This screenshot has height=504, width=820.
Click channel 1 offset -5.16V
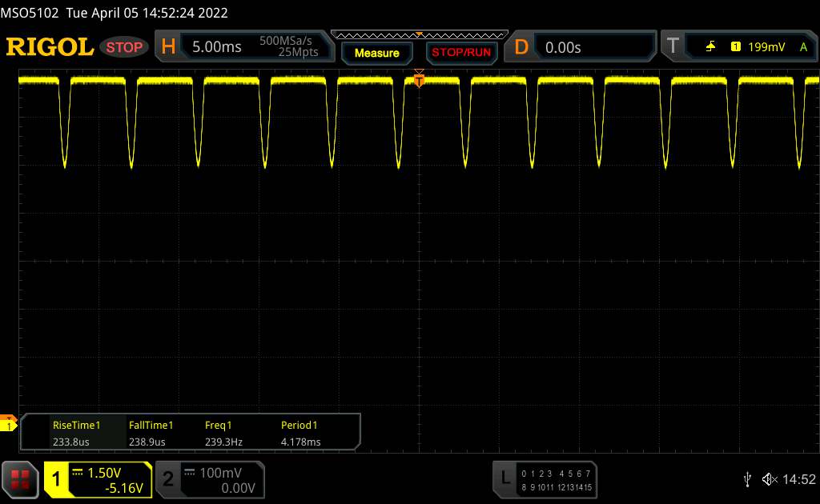click(124, 488)
